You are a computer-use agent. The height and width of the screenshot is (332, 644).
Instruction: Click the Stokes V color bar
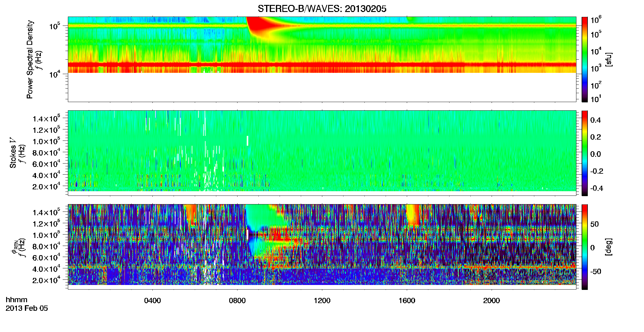585,153
